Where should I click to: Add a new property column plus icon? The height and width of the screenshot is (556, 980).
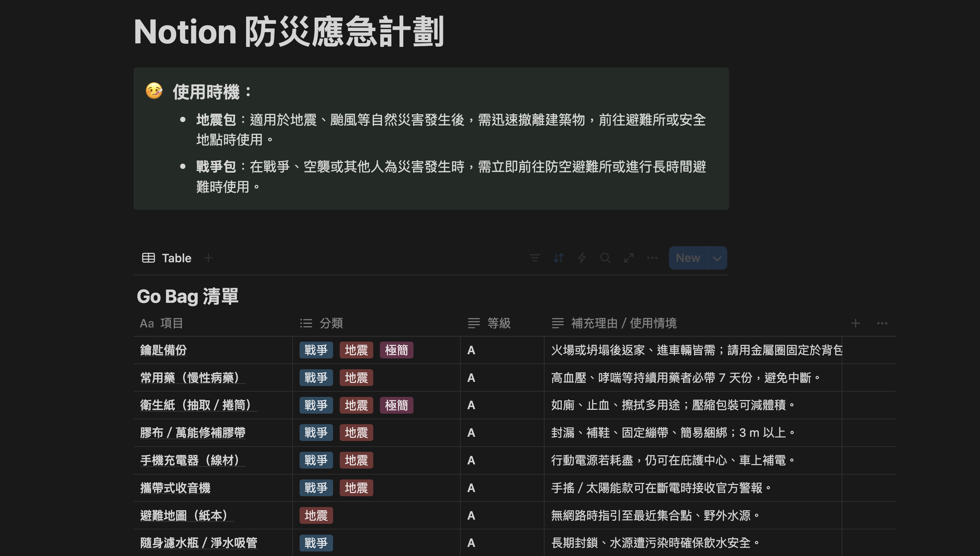(856, 323)
